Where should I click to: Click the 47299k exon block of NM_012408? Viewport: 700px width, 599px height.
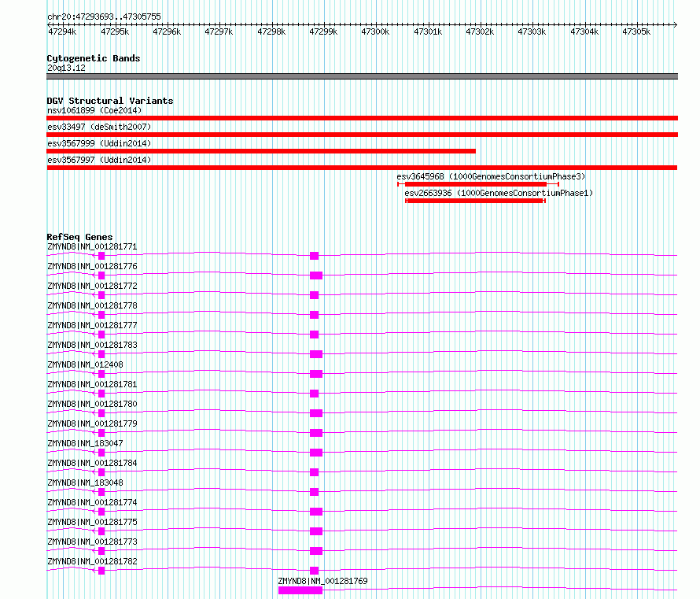pos(316,374)
